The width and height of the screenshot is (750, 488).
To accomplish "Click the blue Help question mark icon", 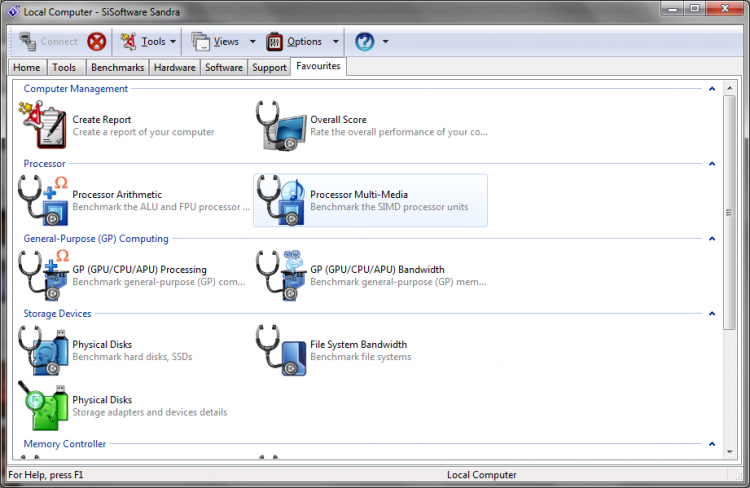I will pyautogui.click(x=364, y=42).
